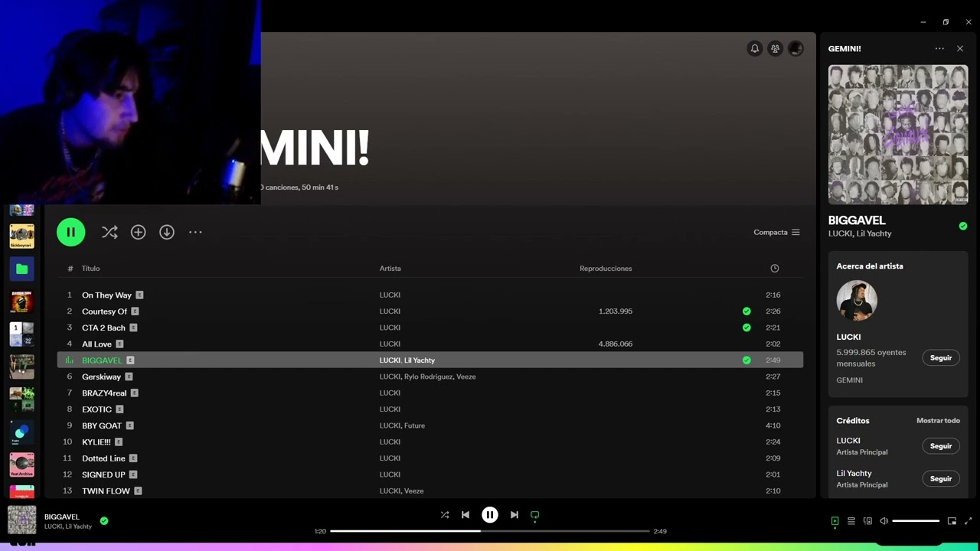Open GEMINI! panel more options dots
Viewport: 980px width, 551px height.
[939, 48]
